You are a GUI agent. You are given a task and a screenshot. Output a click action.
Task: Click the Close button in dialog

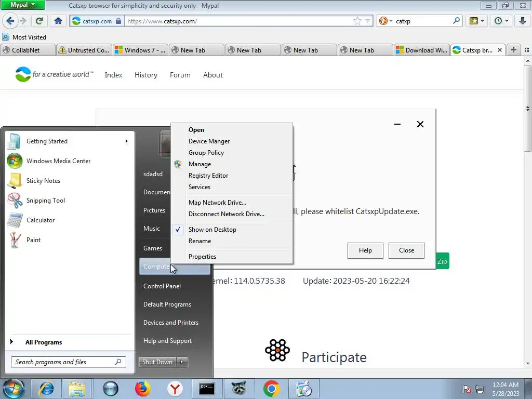point(406,250)
